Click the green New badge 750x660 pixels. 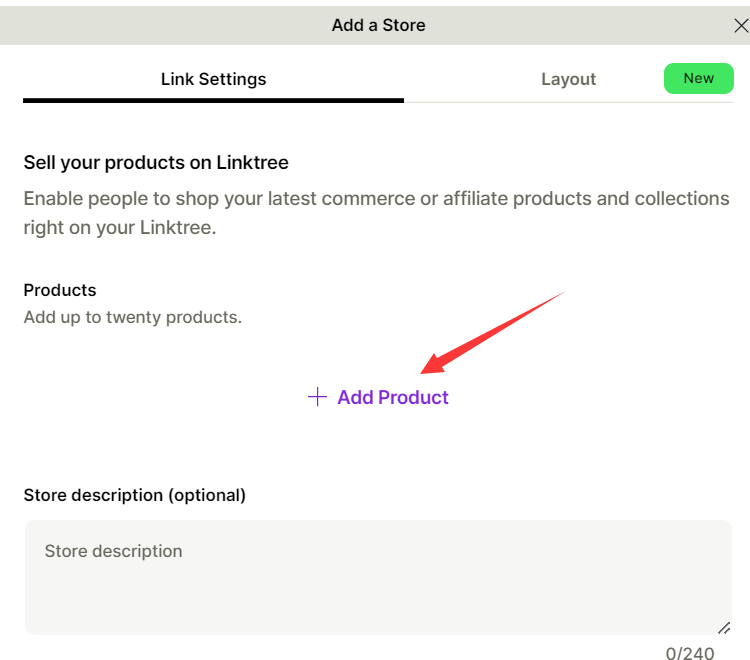click(698, 78)
